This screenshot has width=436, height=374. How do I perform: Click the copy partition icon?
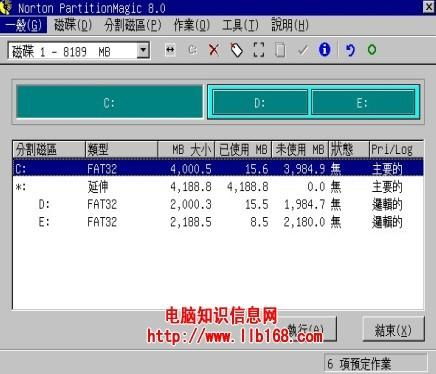(280, 50)
